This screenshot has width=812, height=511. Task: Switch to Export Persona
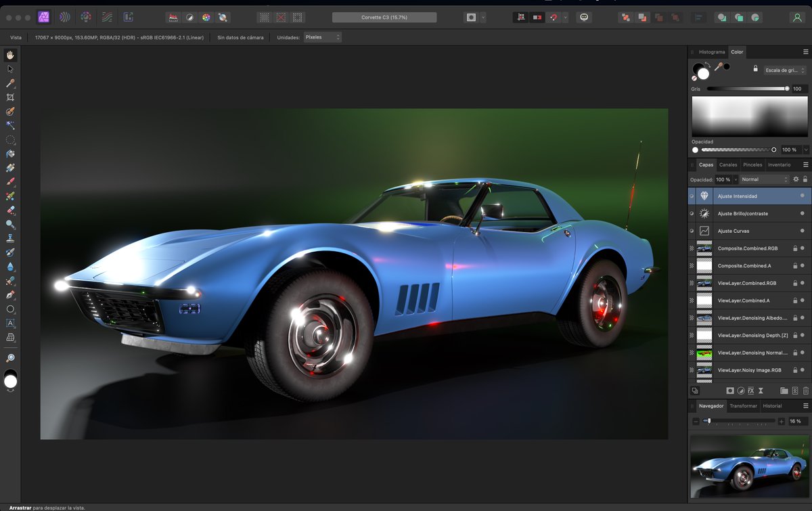[128, 17]
